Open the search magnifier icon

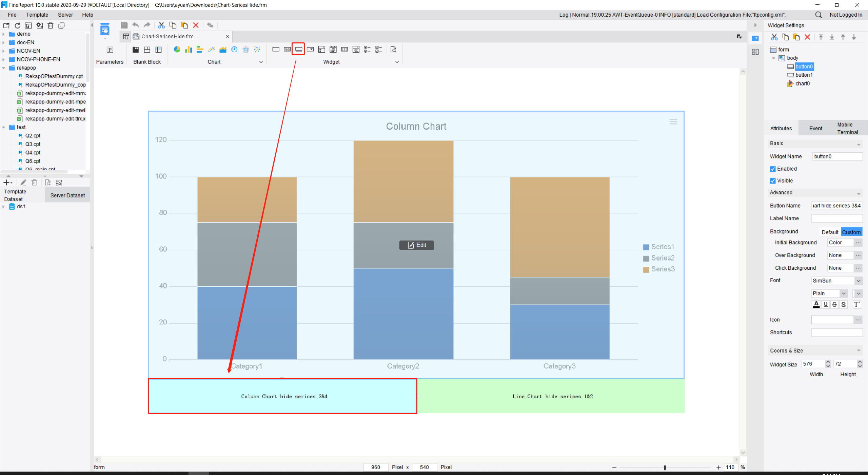[x=818, y=15]
